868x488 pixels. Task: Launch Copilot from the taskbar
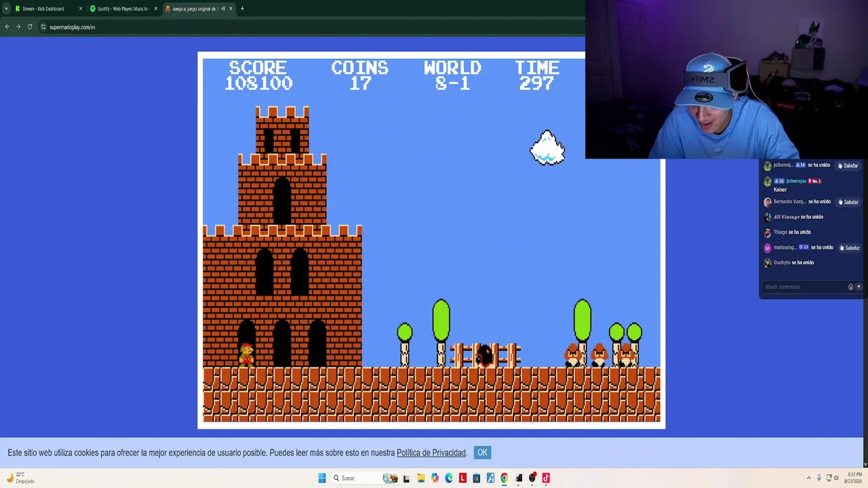[x=435, y=478]
